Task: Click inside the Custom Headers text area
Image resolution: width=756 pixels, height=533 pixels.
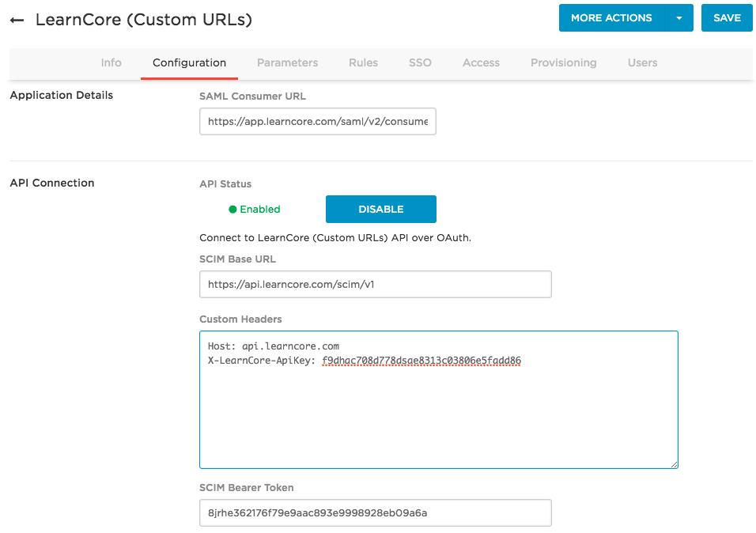Action: tap(438, 411)
